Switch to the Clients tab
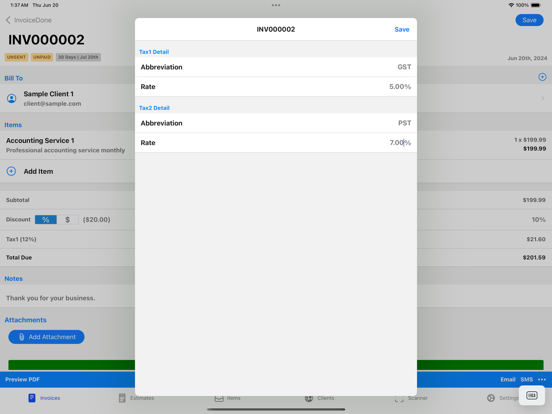Image resolution: width=552 pixels, height=414 pixels. point(319,398)
